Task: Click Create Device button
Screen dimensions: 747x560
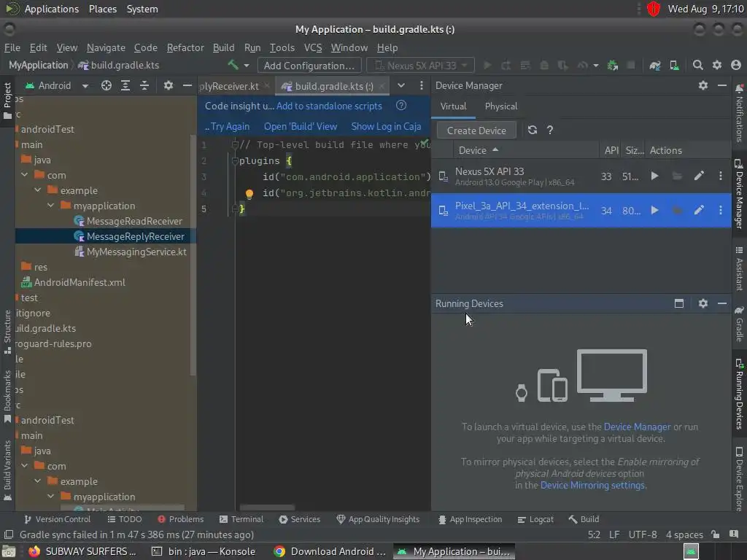Action: pos(476,131)
